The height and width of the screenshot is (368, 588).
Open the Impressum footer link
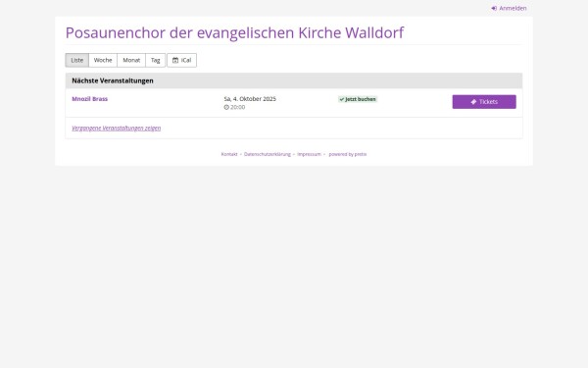tap(309, 154)
